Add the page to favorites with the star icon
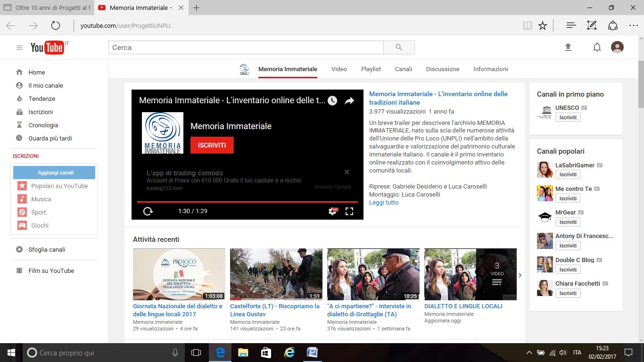 pyautogui.click(x=543, y=25)
